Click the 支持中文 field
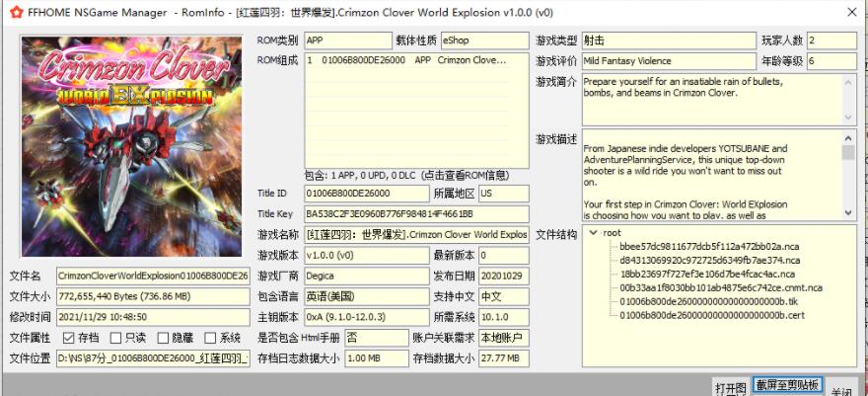Screen dimensions: 868x396 click(504, 296)
